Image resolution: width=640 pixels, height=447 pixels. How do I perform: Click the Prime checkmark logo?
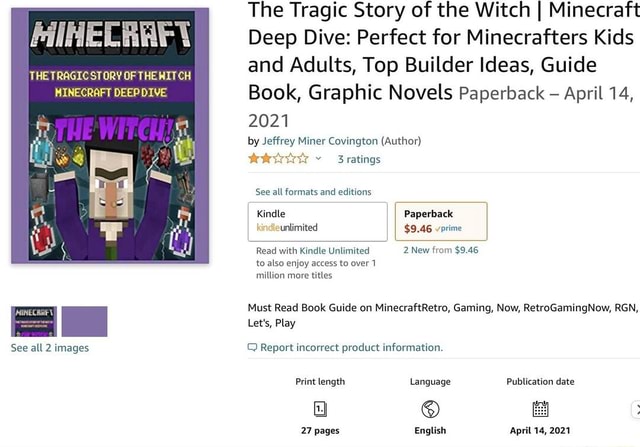[450, 228]
